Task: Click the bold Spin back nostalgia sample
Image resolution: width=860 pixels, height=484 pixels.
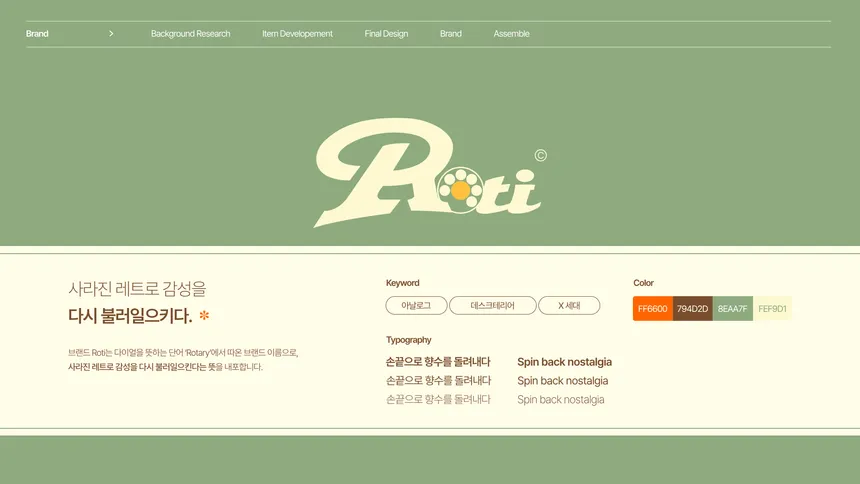Action: point(564,362)
